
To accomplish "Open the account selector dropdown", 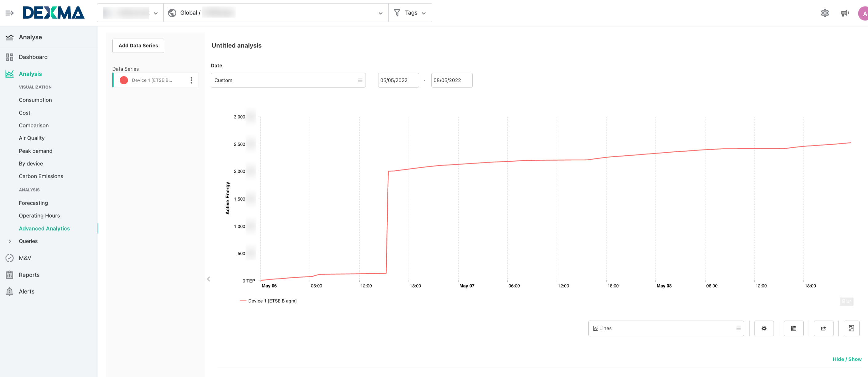I will [x=130, y=13].
